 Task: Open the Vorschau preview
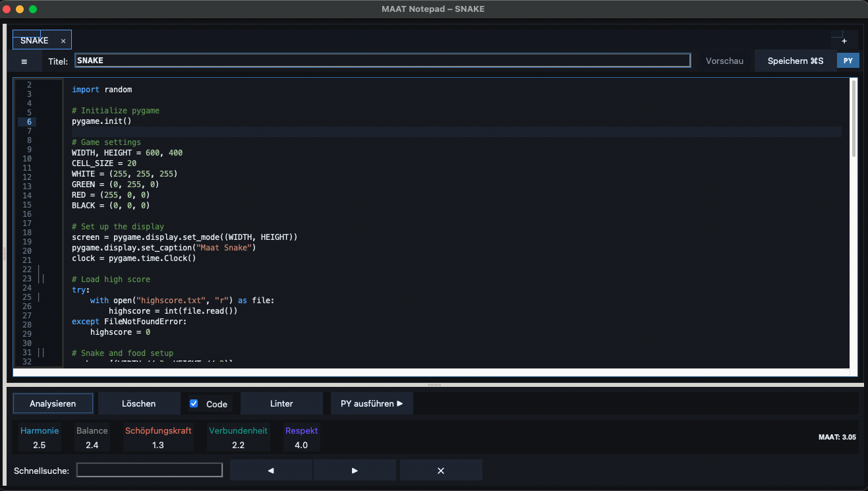pyautogui.click(x=724, y=61)
